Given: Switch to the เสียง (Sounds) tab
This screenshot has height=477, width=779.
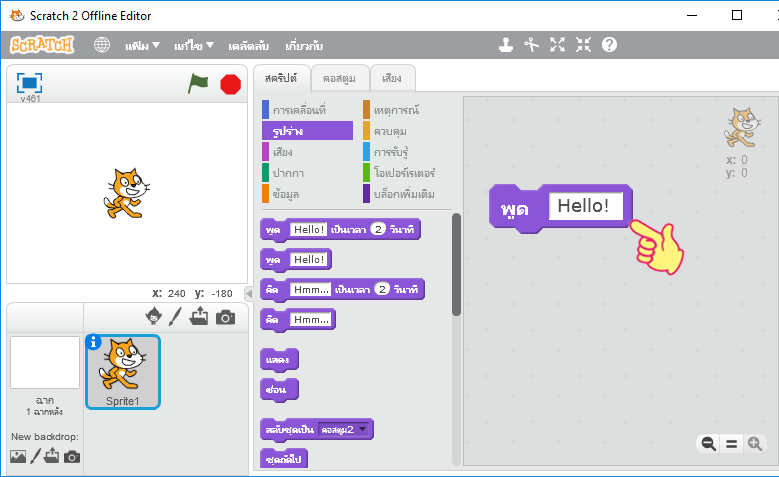Looking at the screenshot, I should pos(392,79).
